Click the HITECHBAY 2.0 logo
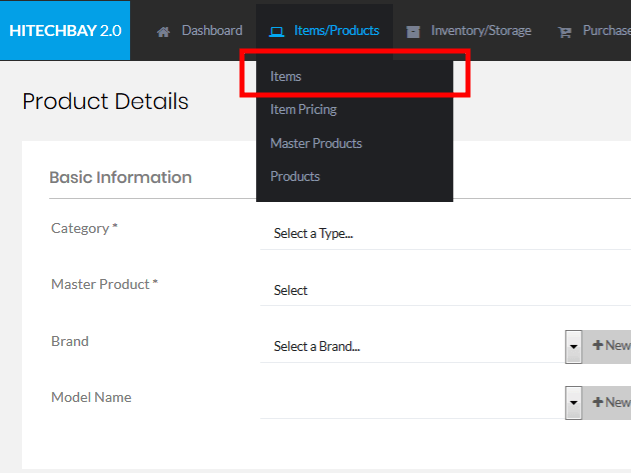 [x=65, y=30]
